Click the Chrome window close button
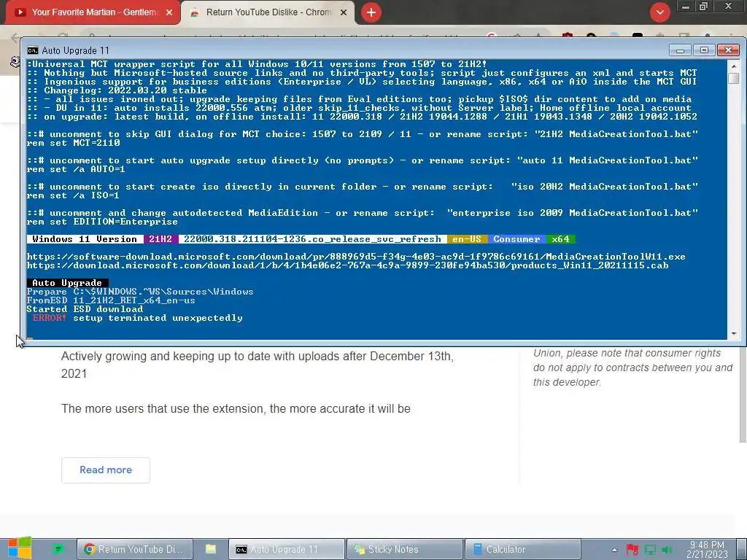This screenshot has height=560, width=747. pyautogui.click(x=729, y=6)
